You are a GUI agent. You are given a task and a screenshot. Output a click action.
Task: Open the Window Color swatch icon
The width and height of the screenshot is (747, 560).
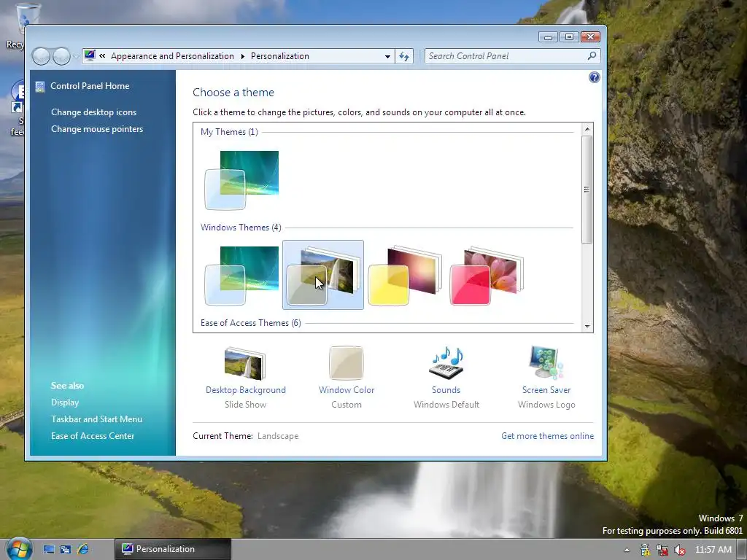[x=347, y=363]
